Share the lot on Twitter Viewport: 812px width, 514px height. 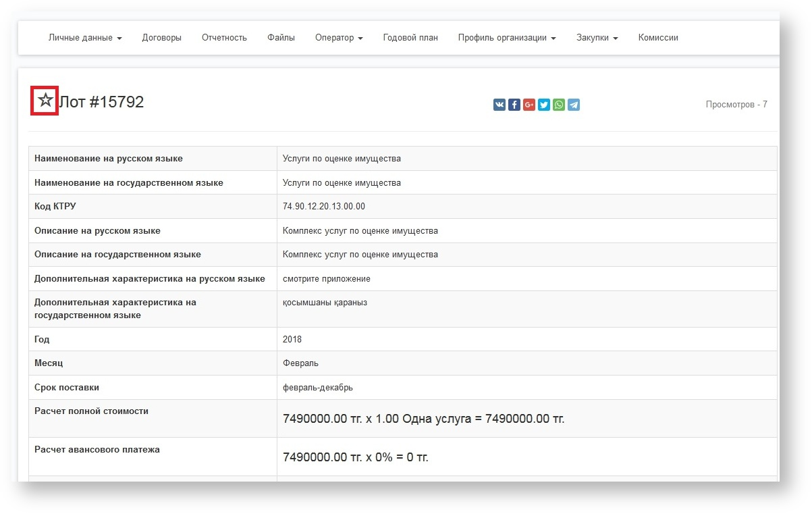click(x=544, y=105)
